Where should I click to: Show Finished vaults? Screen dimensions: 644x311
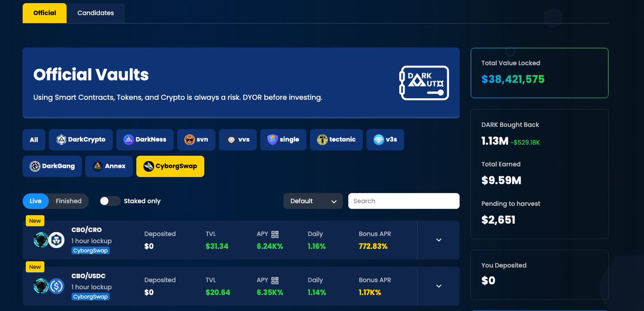[x=69, y=201]
